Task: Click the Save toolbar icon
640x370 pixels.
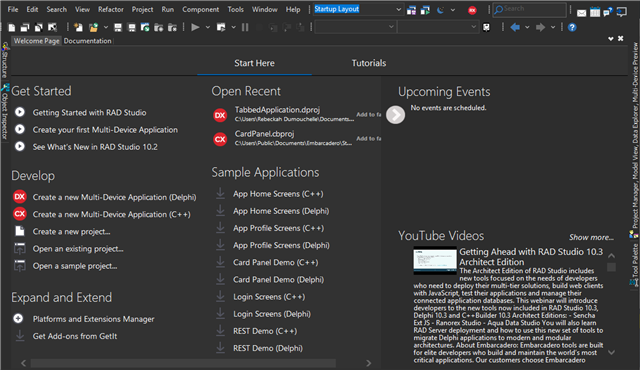Action: 118,27
